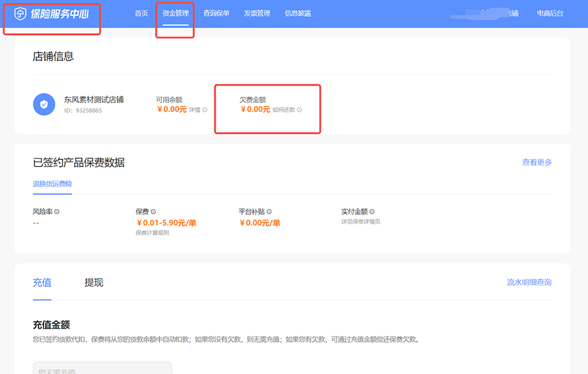Go to 首页 in top navigation
Screen dimensions: 588x374
pyautogui.click(x=141, y=13)
